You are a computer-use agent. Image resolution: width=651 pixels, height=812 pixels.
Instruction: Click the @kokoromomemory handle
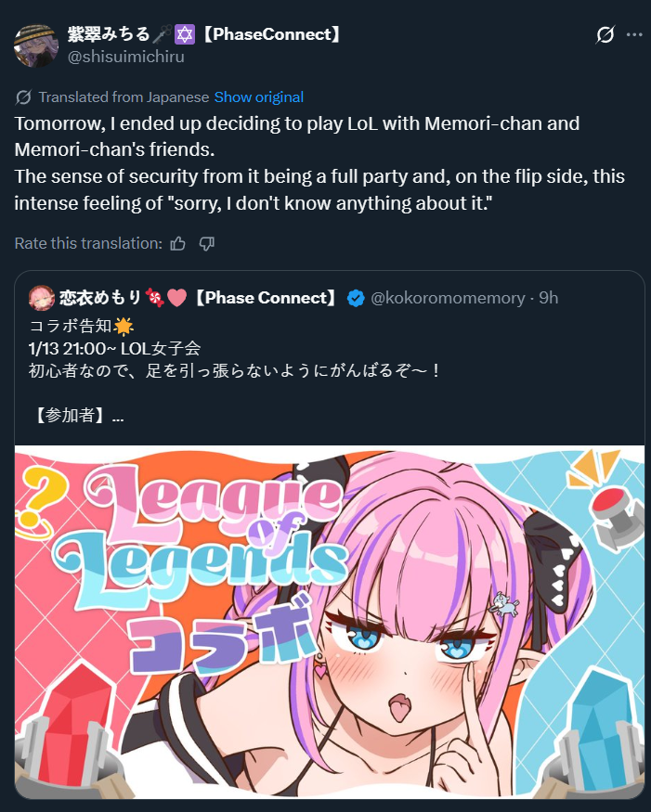point(448,298)
